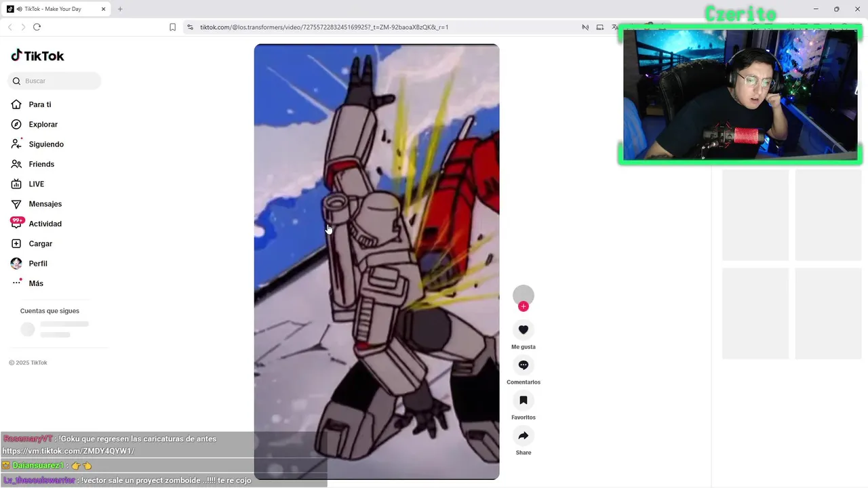Click the Más three dots icon

(17, 283)
